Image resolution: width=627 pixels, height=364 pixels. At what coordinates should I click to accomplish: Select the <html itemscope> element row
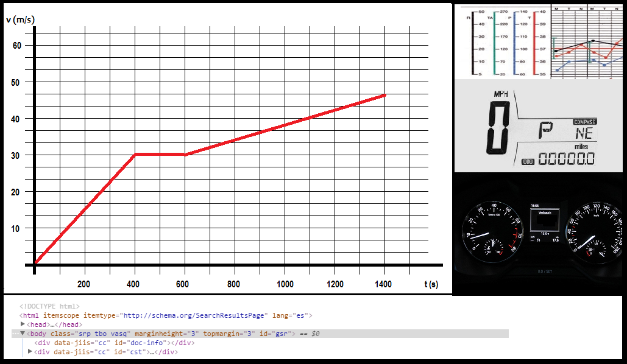(x=166, y=315)
